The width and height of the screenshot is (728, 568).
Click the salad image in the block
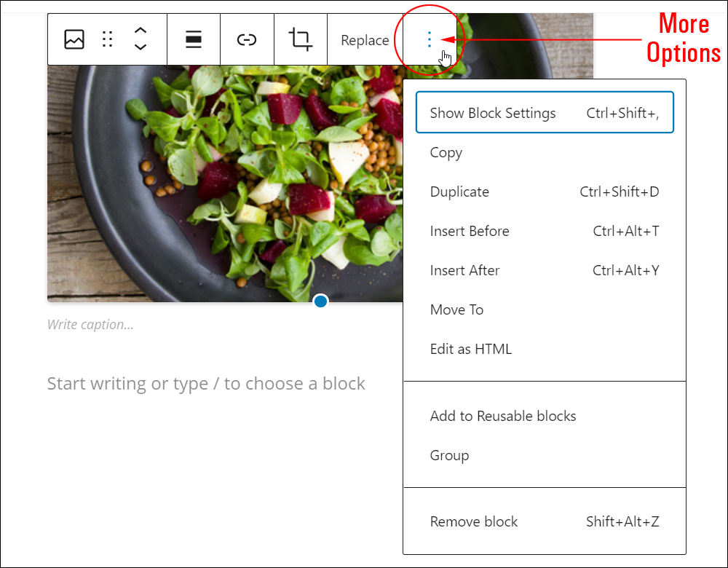pos(225,184)
